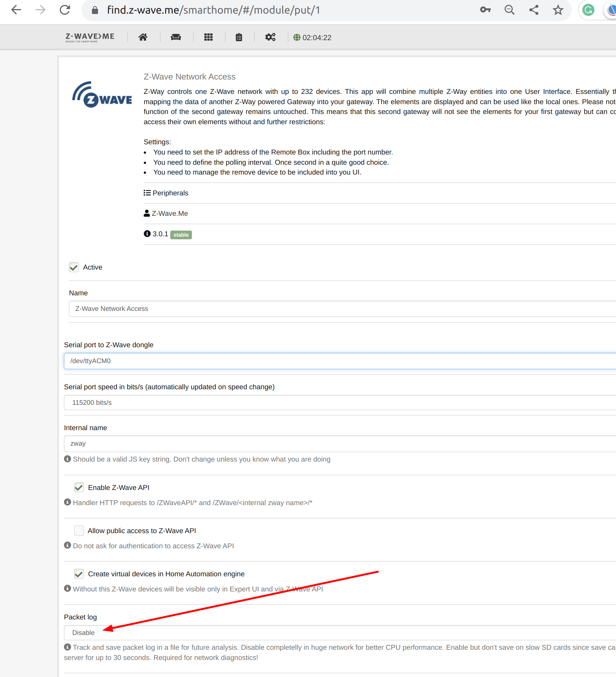Screen dimensions: 616x677
Task: Toggle Create virtual devices in Home Automation
Action: [x=79, y=574]
